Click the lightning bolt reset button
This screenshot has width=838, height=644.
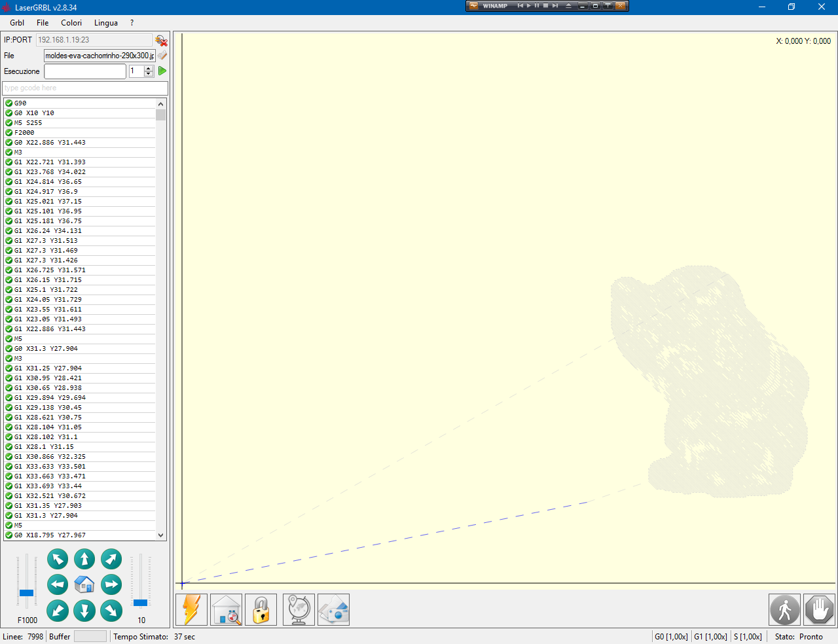click(192, 610)
